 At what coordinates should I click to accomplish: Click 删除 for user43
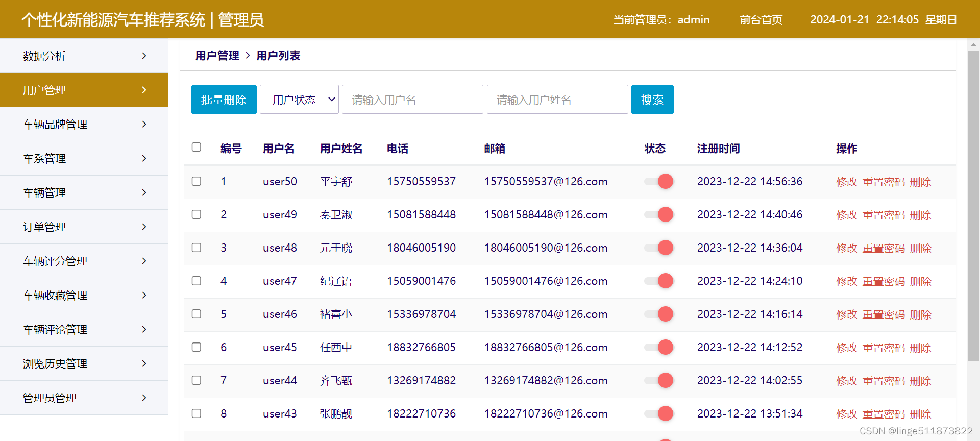coord(921,414)
